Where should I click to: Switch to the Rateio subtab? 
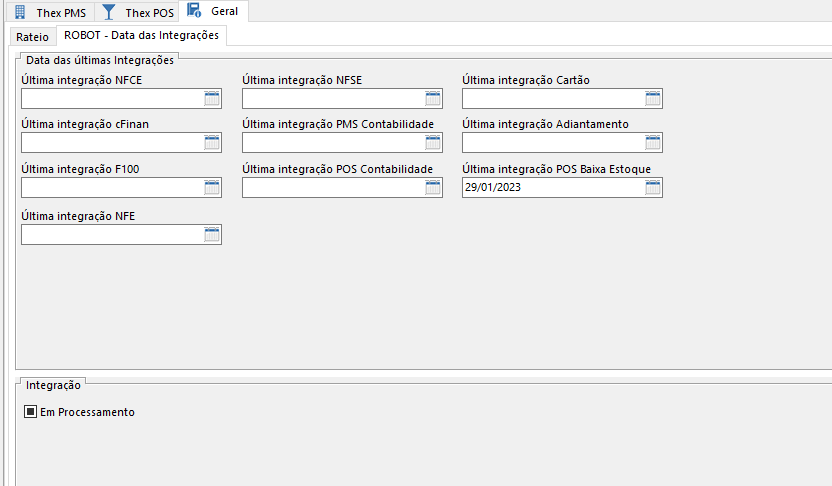coord(33,36)
